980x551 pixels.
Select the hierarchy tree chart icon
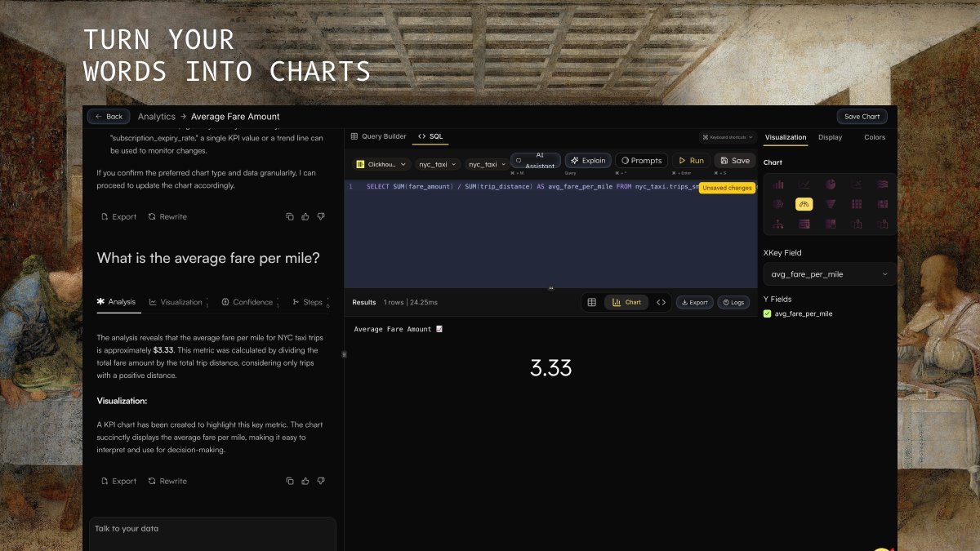(778, 224)
